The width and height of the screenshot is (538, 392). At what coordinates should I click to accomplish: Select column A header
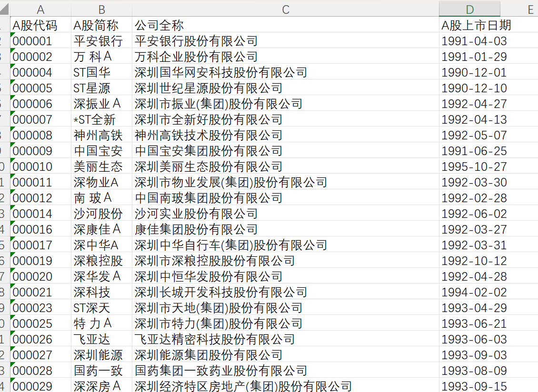pos(40,10)
